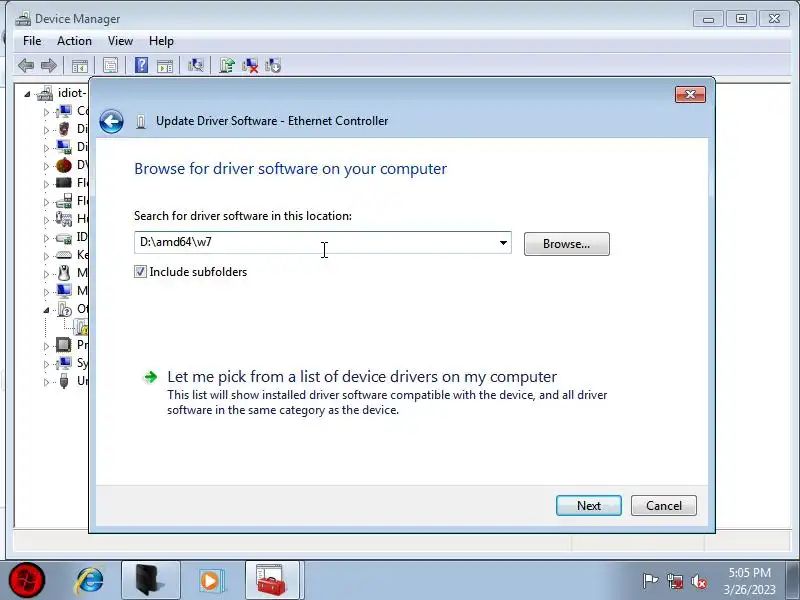Viewport: 800px width, 600px height.
Task: Collapse the Other devices (Ot) tree node
Action: 46,310
